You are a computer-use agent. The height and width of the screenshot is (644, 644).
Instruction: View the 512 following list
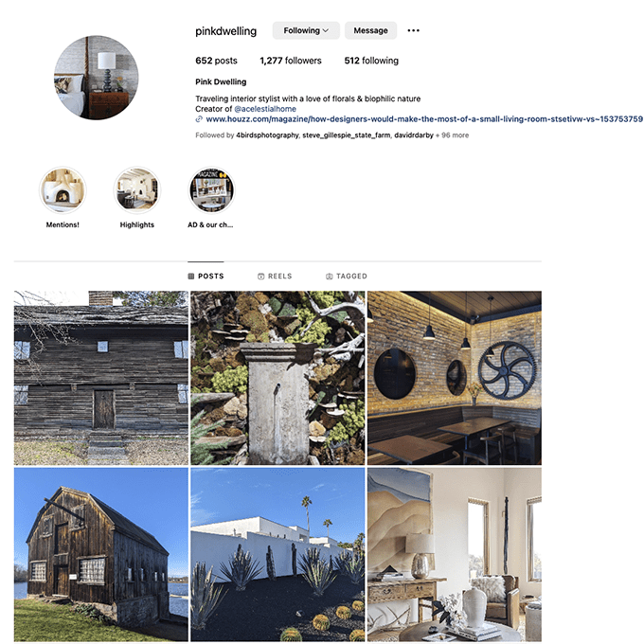[x=371, y=61]
